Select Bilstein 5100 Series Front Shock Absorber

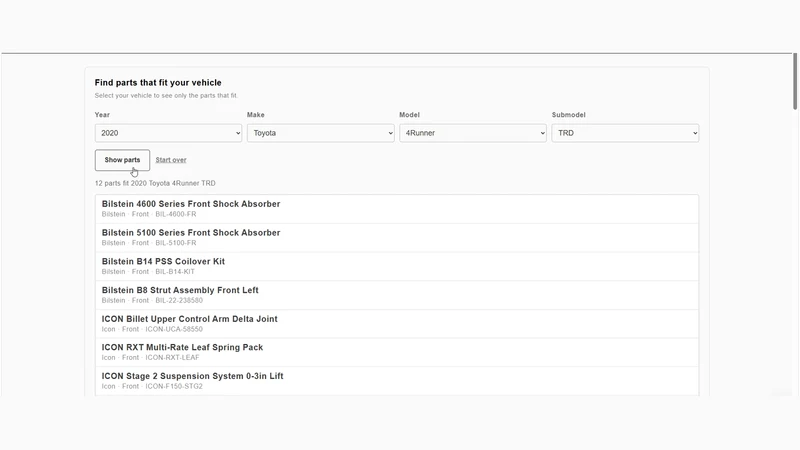pos(396,237)
